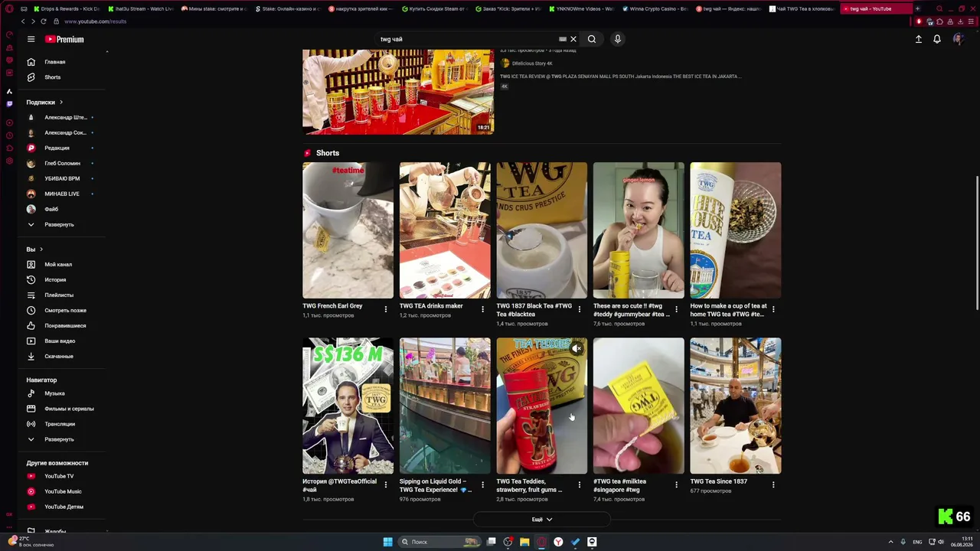Click the create icon beside the bell

[x=918, y=39]
